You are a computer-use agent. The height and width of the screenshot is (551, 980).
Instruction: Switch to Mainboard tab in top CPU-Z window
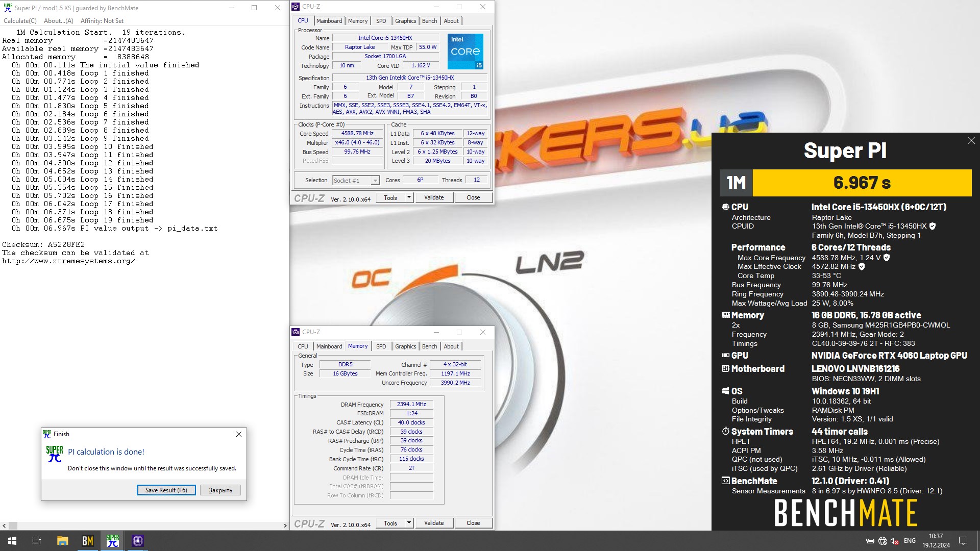329,21
